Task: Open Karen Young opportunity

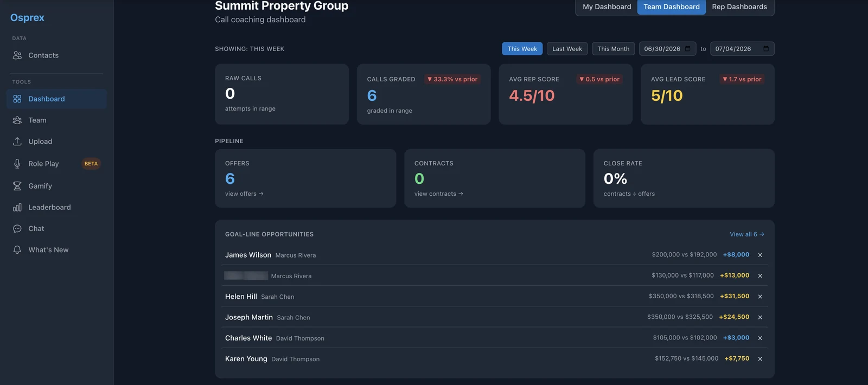Action: (246, 359)
